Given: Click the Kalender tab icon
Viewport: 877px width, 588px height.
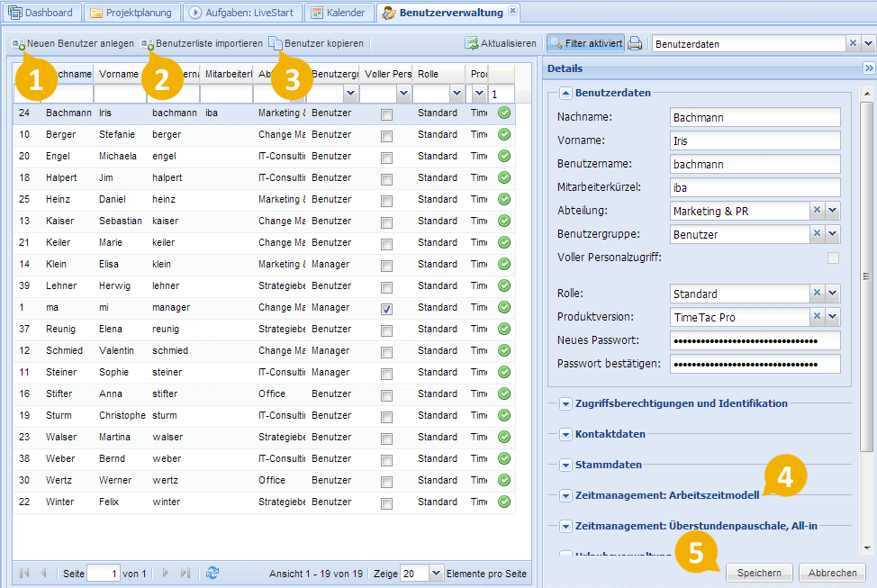Looking at the screenshot, I should [x=317, y=13].
